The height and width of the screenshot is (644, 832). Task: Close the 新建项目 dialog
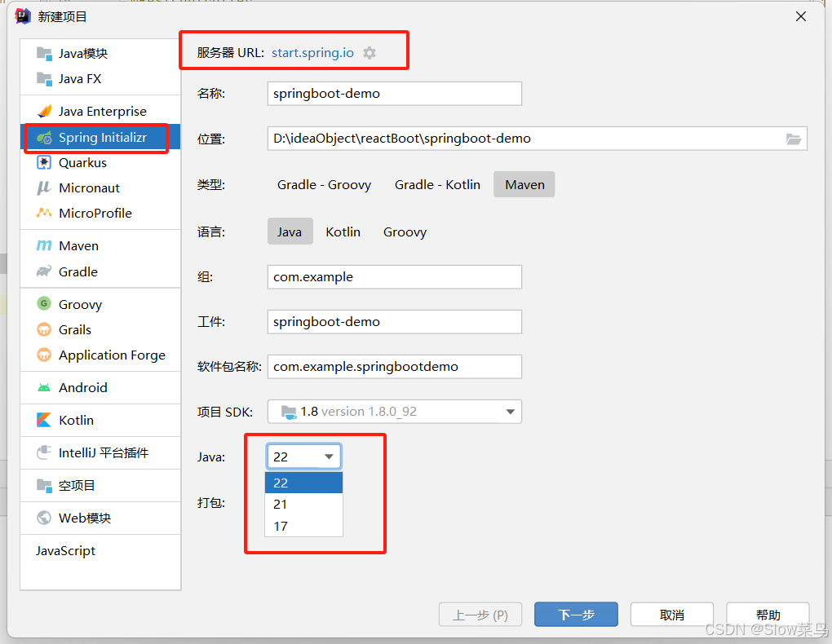click(801, 16)
